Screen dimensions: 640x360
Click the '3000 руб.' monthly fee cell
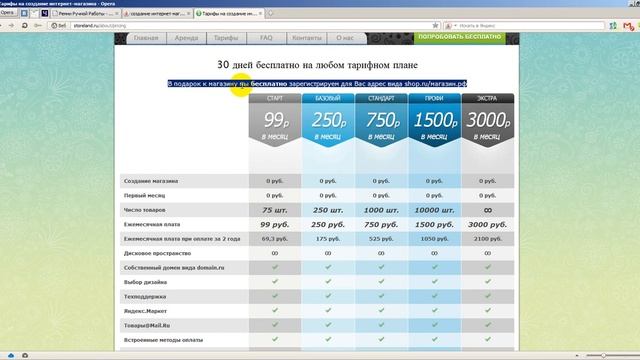(x=488, y=224)
